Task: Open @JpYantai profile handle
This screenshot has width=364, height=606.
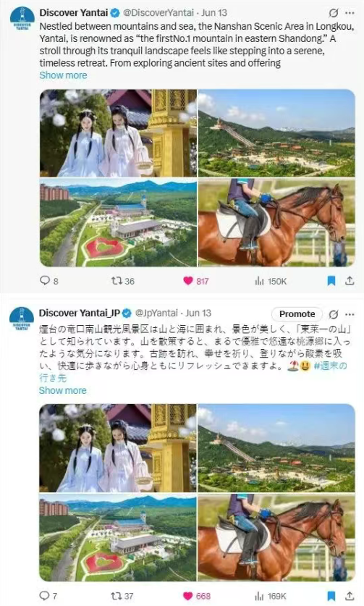Action: click(x=156, y=313)
